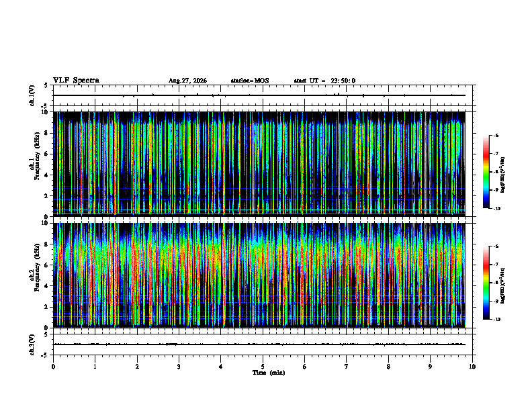Image resolution: width=532 pixels, height=411 pixels.
Task: Select the 9 tick on the Time axis
Action: (x=430, y=367)
